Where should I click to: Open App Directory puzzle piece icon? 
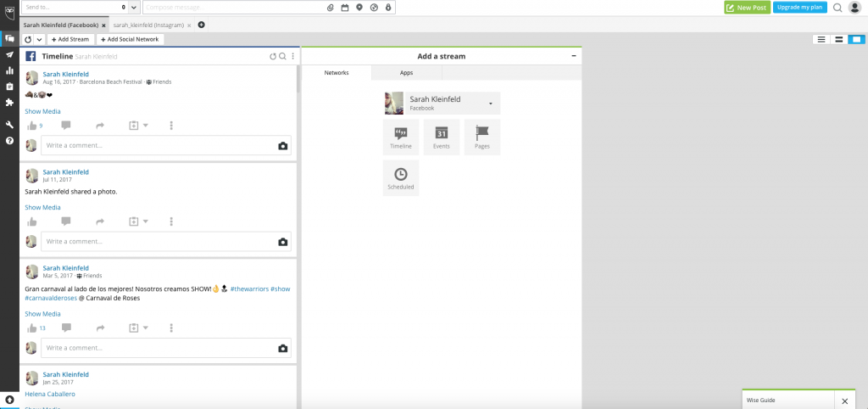click(9, 103)
